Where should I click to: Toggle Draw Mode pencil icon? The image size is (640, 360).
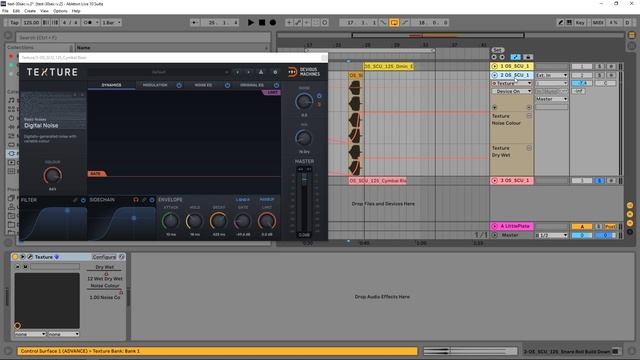561,22
